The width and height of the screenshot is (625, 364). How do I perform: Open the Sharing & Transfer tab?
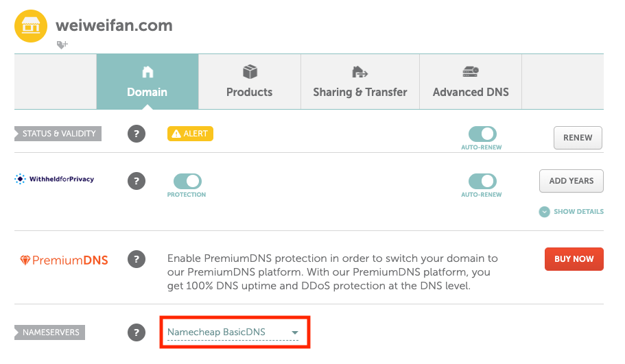click(360, 82)
